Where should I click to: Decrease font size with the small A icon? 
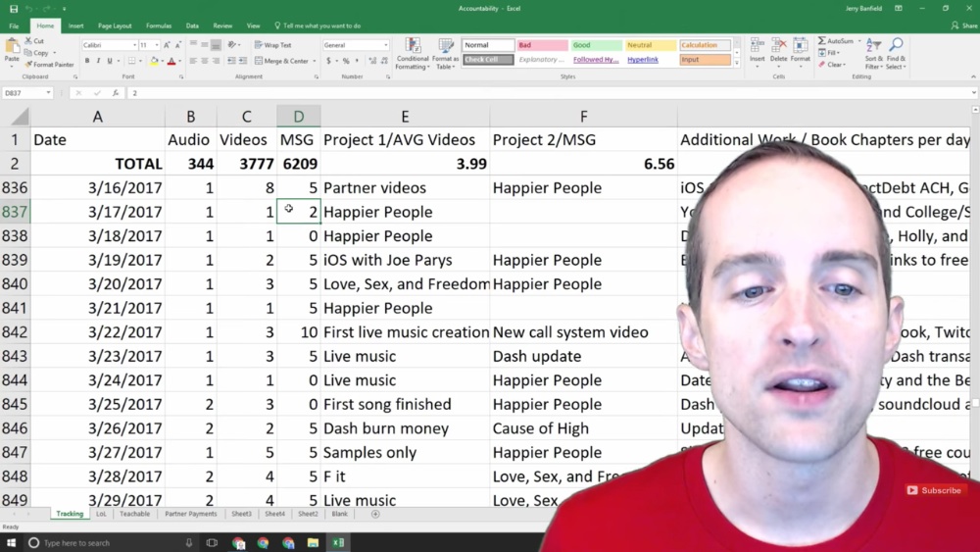(x=177, y=45)
